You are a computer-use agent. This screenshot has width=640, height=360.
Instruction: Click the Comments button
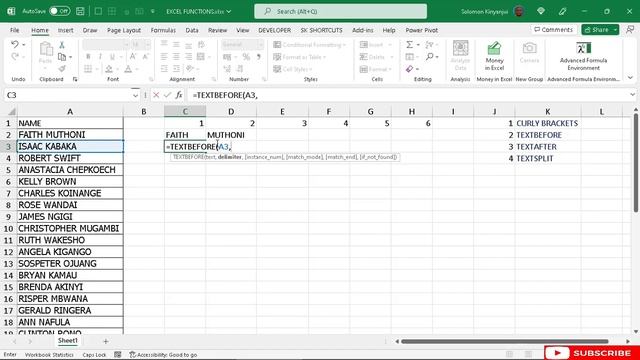pos(553,30)
